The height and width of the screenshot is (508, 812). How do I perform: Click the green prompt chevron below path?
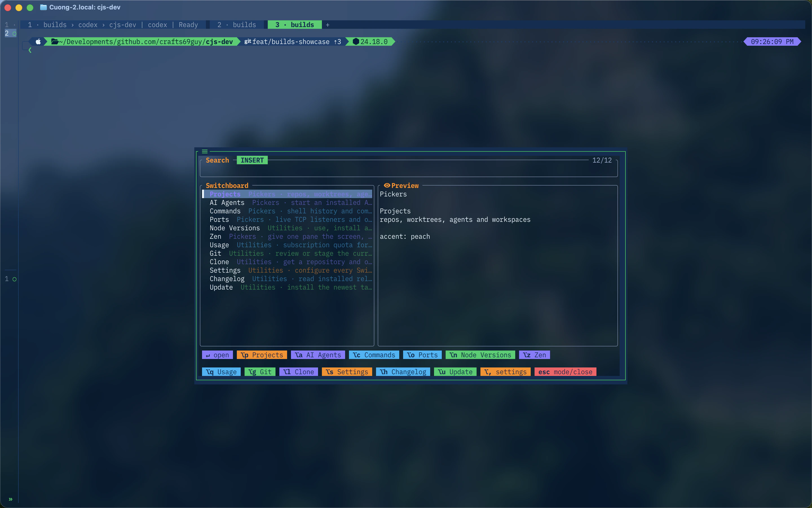coord(30,50)
